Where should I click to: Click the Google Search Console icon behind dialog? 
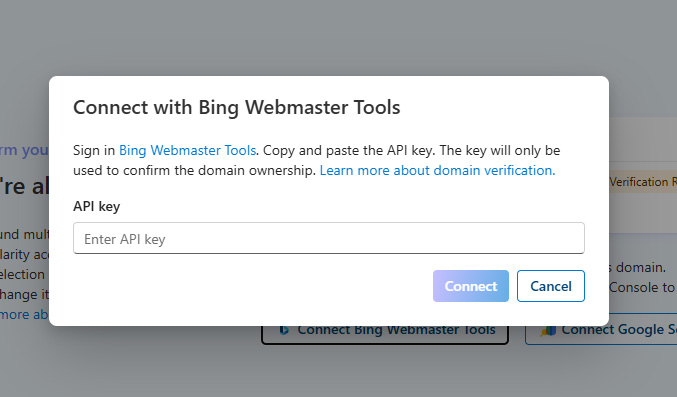pyautogui.click(x=548, y=331)
